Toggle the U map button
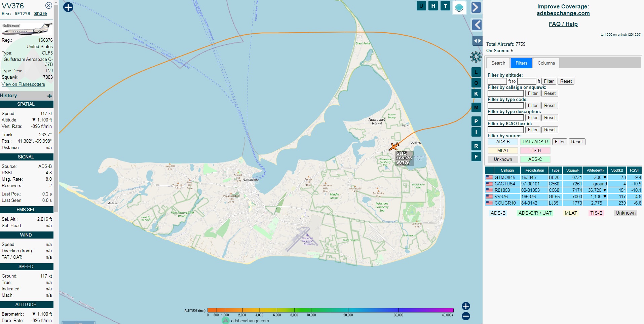 (x=421, y=6)
